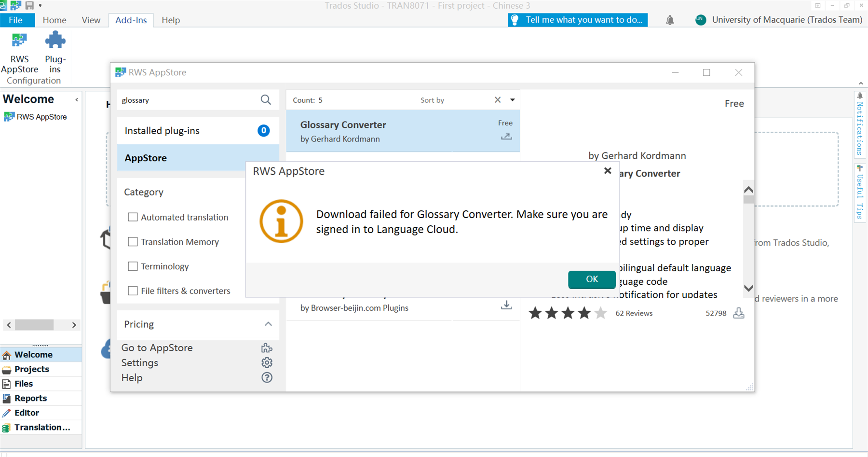
Task: Open the Sort by dropdown arrow
Action: tap(513, 100)
